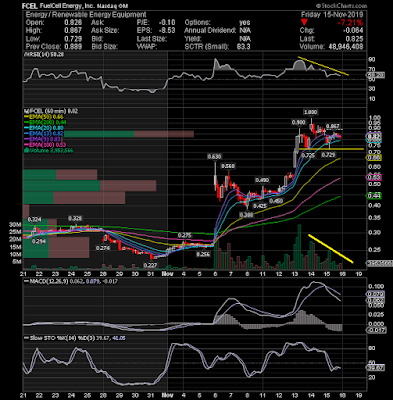Click the 0.900 price label
This screenshot has height=400, width=393.
pos(298,123)
